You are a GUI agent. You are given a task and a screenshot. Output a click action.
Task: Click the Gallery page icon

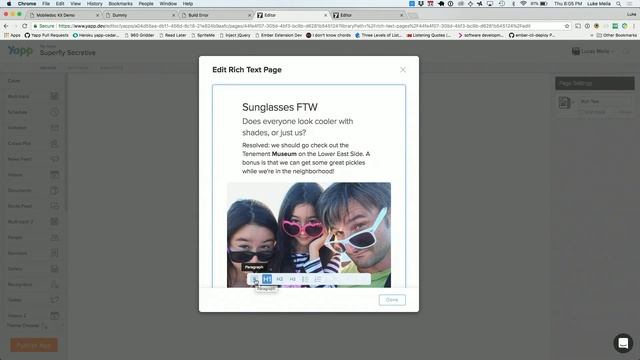tap(54, 269)
